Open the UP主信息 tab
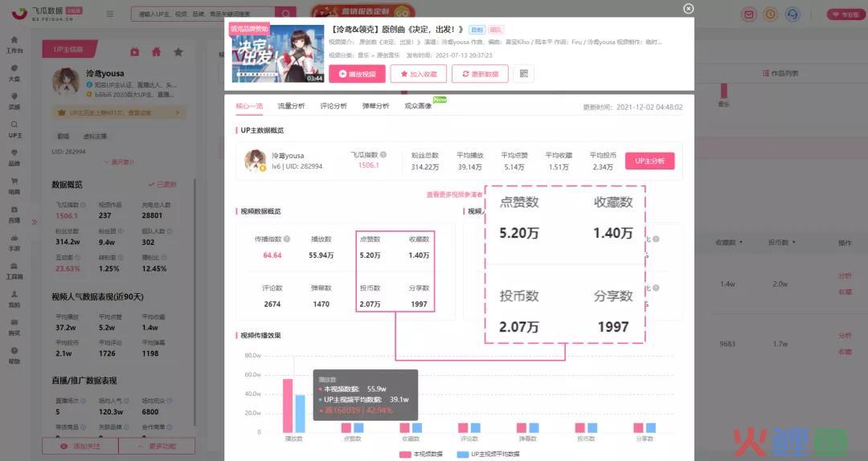This screenshot has width=868, height=461. point(69,49)
